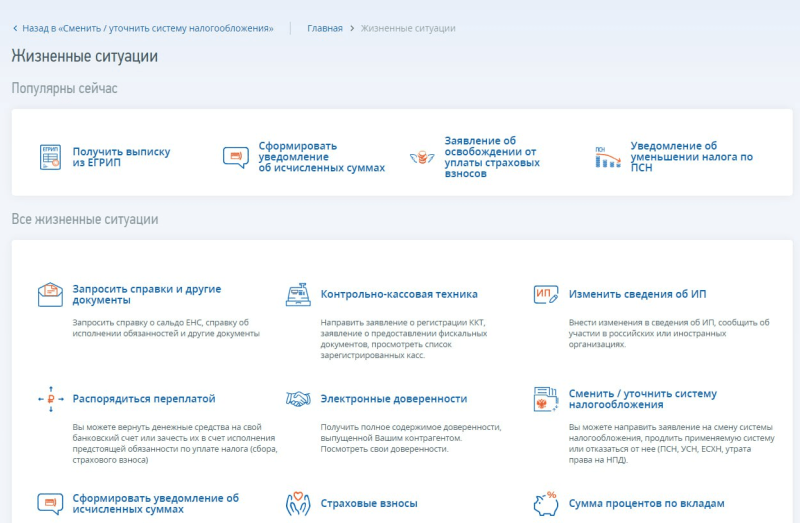The image size is (800, 523).
Task: Click description 'Получить полное содержимое доверенности...'
Action: (x=411, y=438)
